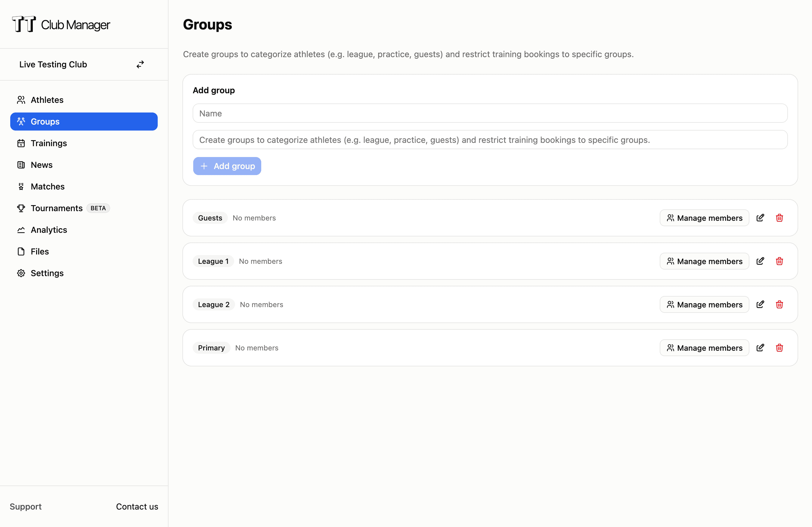Edit the Primary group
This screenshot has height=527, width=812.
[x=760, y=348]
